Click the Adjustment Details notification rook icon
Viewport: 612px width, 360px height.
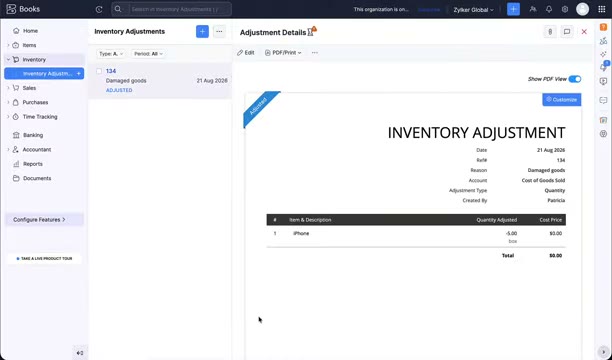[x=312, y=31]
